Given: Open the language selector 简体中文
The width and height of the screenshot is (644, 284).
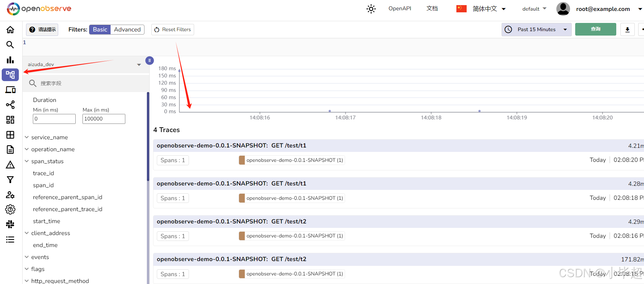Looking at the screenshot, I should pos(481,9).
